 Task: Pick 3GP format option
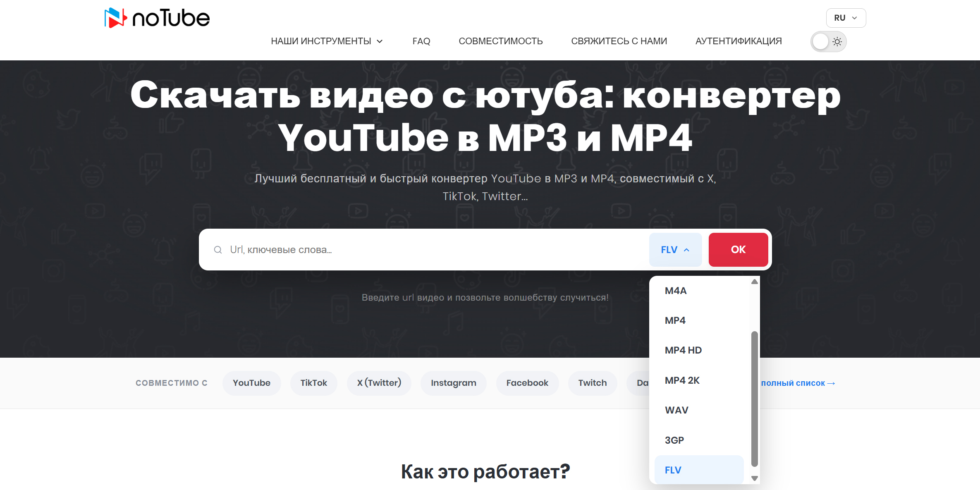click(x=699, y=440)
